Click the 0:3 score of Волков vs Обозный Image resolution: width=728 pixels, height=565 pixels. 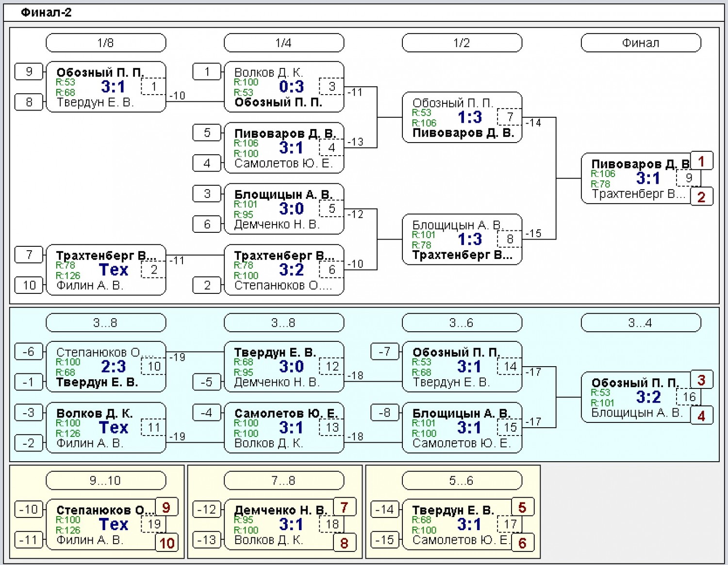[291, 87]
